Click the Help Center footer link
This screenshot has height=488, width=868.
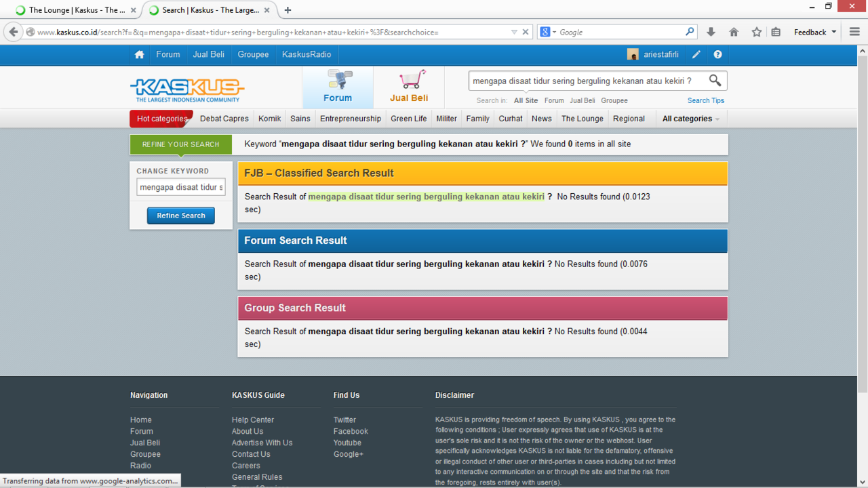(253, 420)
